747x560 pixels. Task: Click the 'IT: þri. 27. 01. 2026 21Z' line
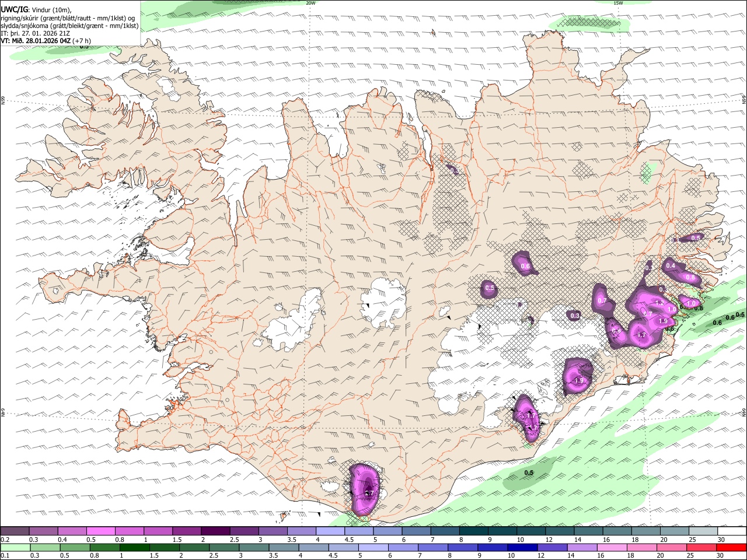point(36,33)
